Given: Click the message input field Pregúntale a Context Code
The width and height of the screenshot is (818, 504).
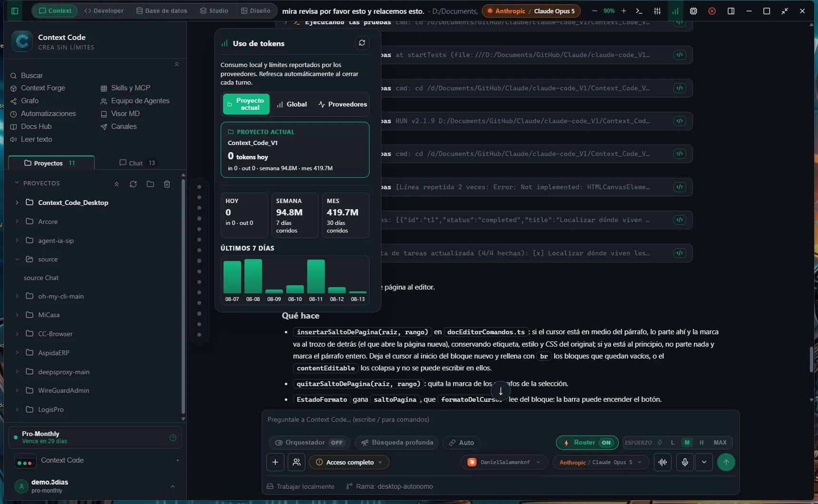Looking at the screenshot, I should (500, 420).
